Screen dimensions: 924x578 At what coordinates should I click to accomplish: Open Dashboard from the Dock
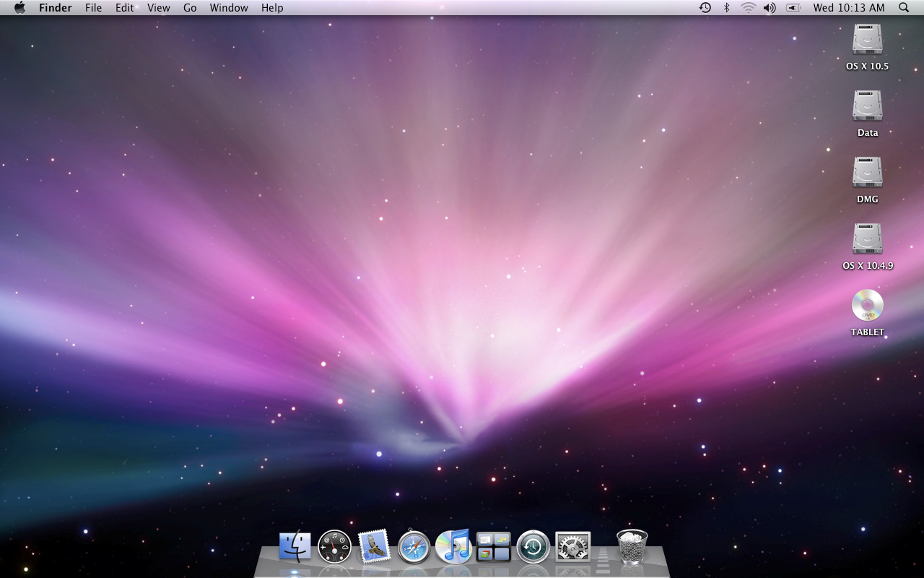[334, 547]
